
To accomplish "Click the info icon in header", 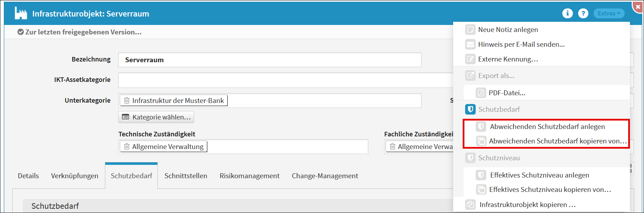I will 567,13.
